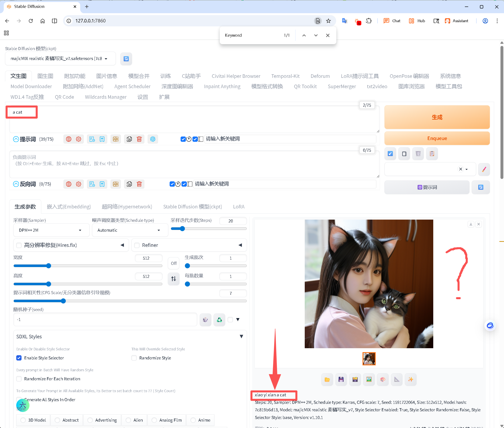Click the pencil edit styles icon
The image size is (504, 428).
(484, 169)
